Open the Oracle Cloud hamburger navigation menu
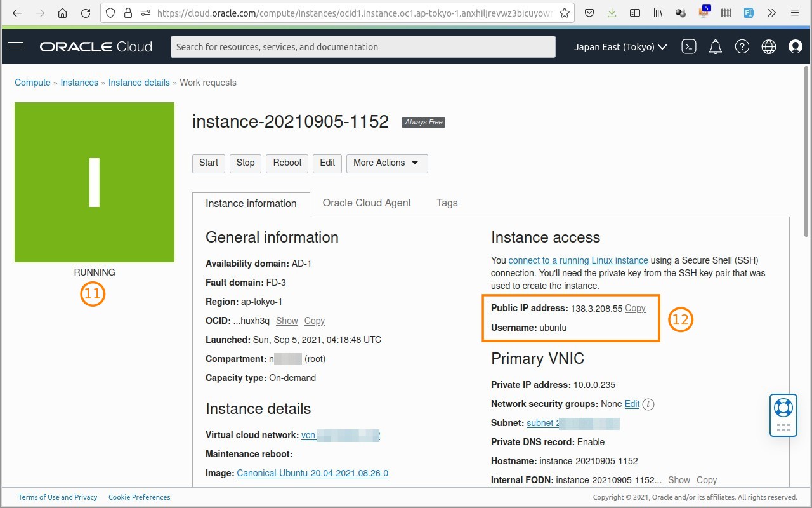The width and height of the screenshot is (812, 508). tap(16, 46)
